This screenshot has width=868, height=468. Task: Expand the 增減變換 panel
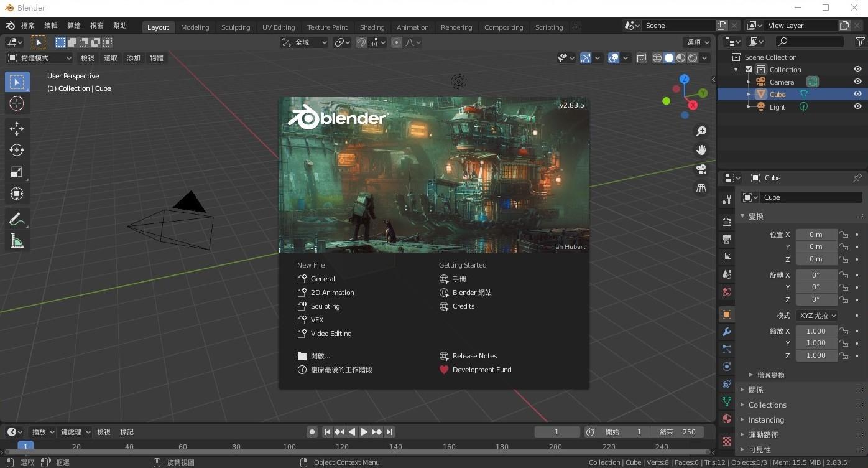click(x=770, y=375)
